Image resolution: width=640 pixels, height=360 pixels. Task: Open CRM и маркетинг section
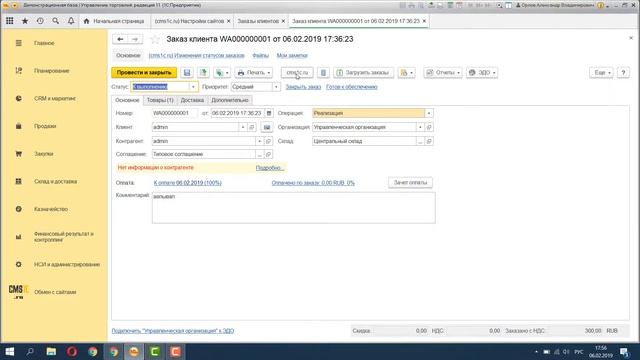pos(55,98)
